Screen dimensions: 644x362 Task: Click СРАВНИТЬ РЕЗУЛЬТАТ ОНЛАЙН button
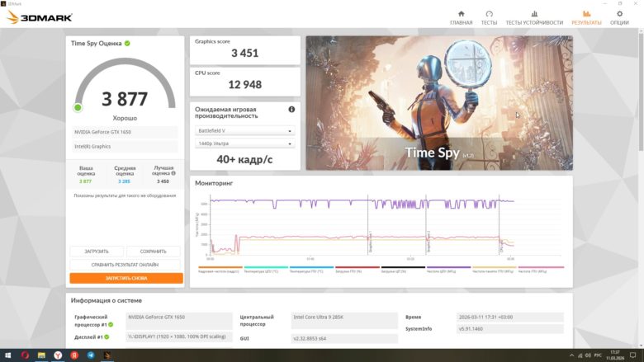(125, 265)
